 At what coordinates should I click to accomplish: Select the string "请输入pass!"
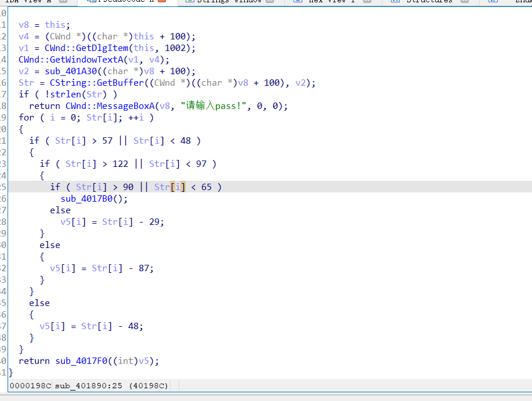click(x=213, y=106)
